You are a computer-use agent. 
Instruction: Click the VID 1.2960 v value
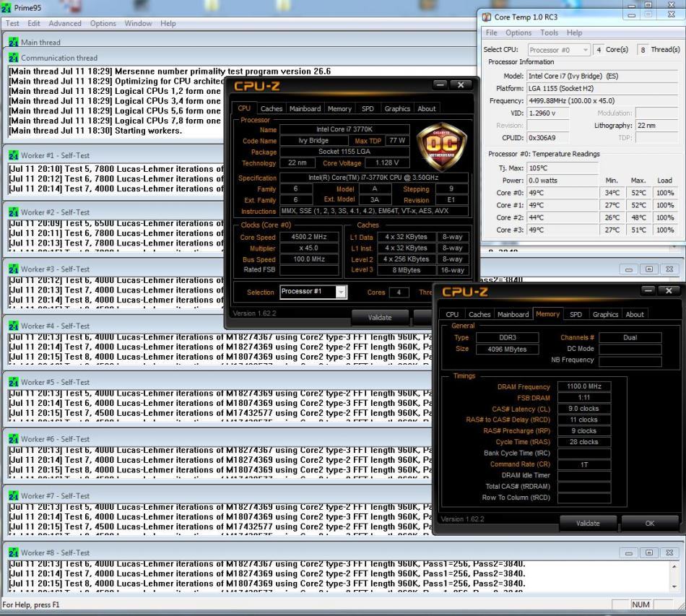pyautogui.click(x=548, y=113)
